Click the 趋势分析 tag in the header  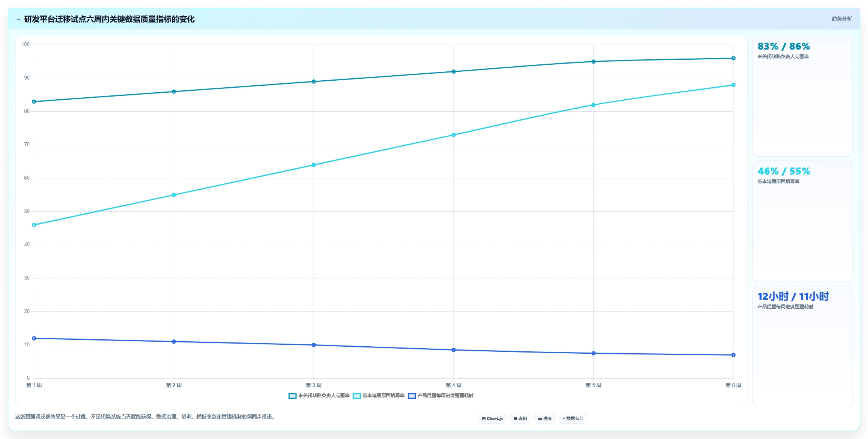(842, 19)
